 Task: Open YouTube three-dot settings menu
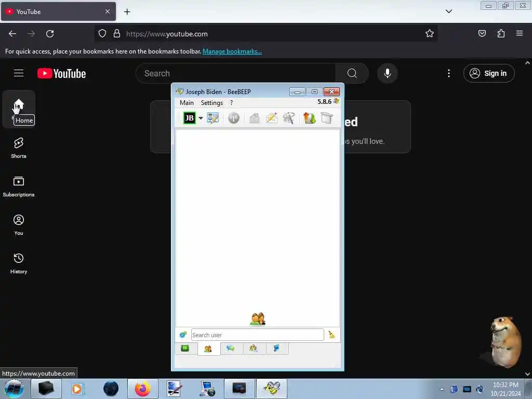tap(448, 73)
